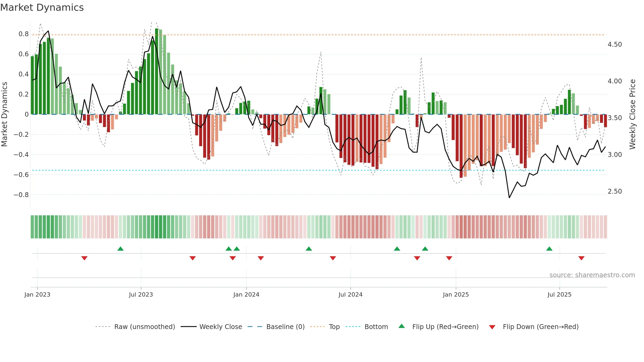This screenshot has width=644, height=362.
Task: Select the green flip-up triangle in September 2024
Action: (x=397, y=249)
